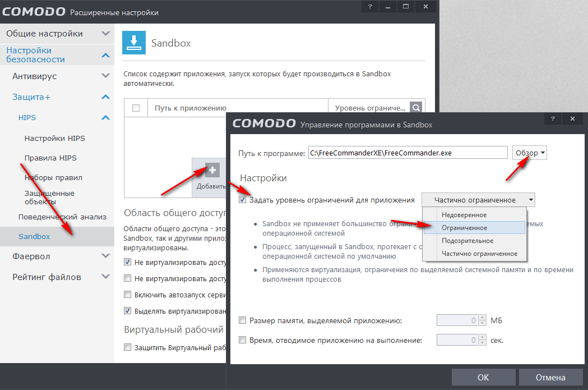Click the Добавить plus icon

212,170
